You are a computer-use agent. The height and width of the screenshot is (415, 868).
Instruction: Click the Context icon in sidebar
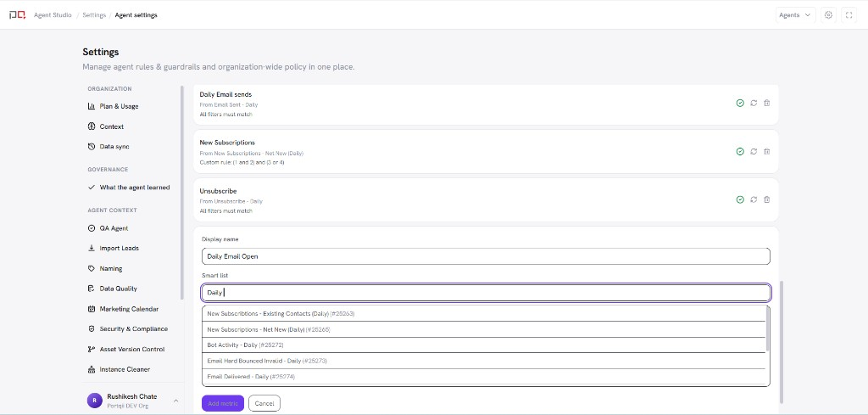[92, 126]
